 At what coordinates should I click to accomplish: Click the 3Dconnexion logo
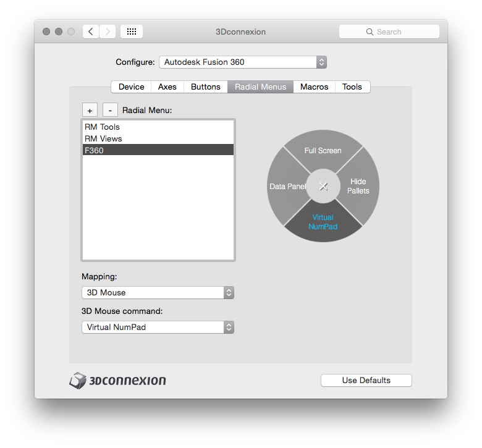[117, 381]
